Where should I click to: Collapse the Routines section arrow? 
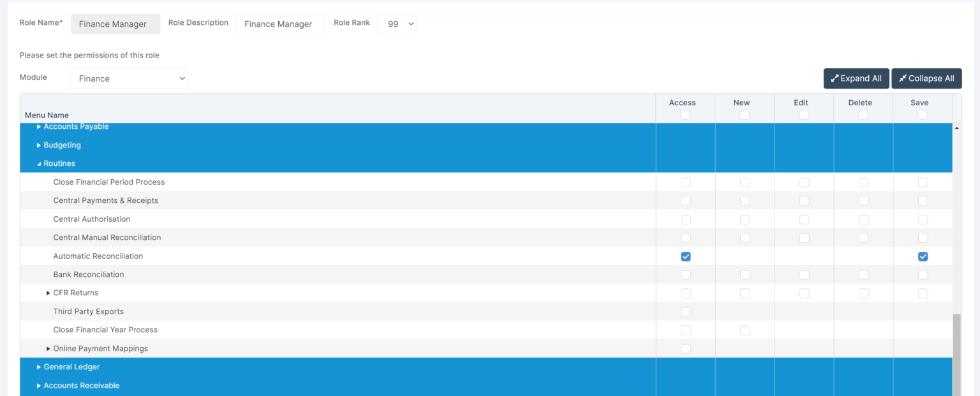[x=39, y=164]
